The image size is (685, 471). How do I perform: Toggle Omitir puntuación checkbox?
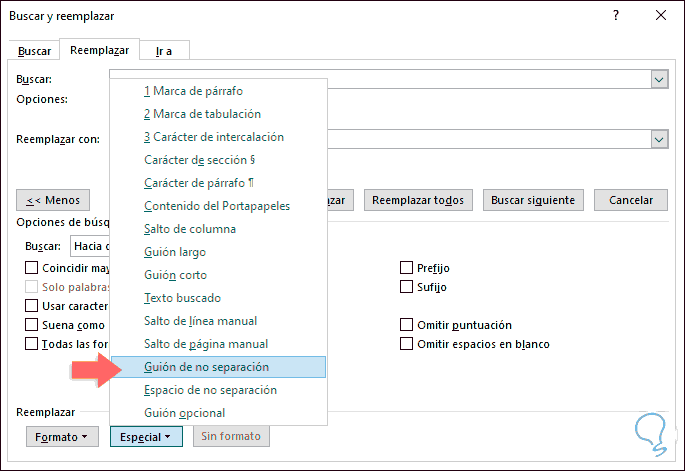(x=407, y=325)
